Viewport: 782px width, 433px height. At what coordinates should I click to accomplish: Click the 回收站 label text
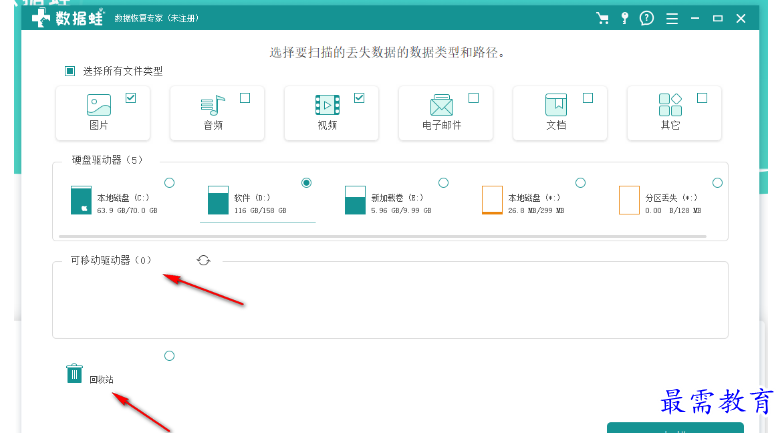101,380
